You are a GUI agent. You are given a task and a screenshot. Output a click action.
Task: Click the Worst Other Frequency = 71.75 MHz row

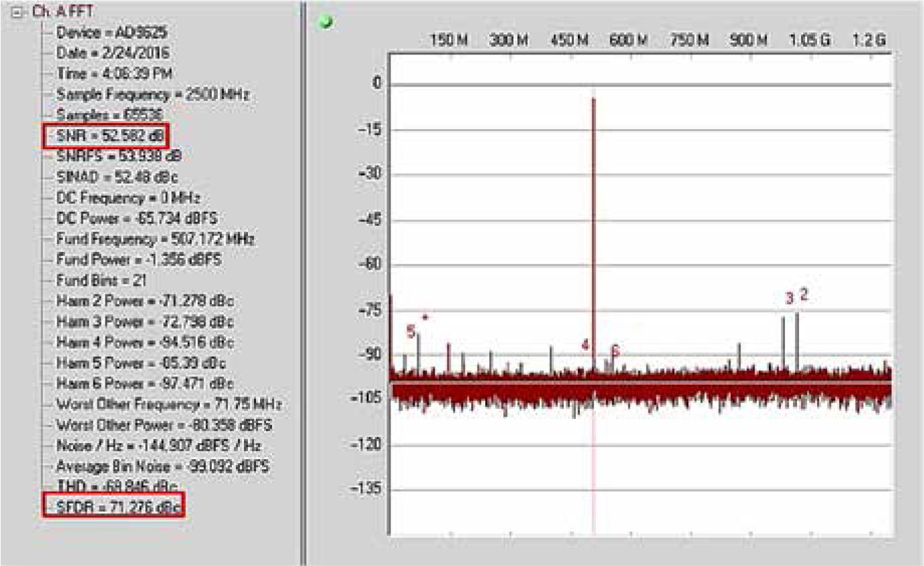(x=169, y=404)
